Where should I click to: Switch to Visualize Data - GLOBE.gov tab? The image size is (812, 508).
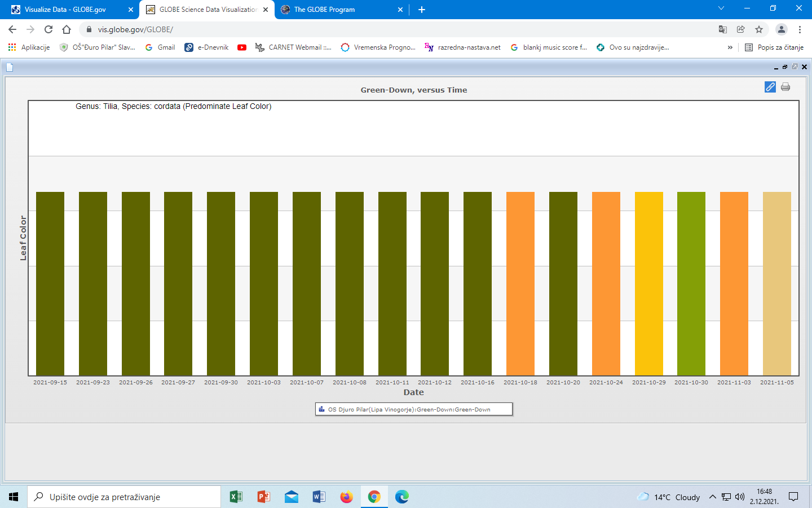tap(65, 10)
